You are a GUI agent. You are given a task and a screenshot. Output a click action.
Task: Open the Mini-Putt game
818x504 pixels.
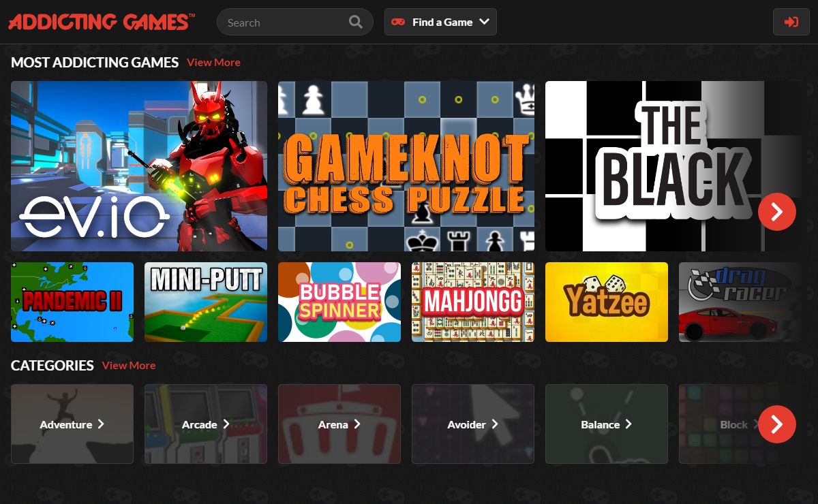click(206, 302)
